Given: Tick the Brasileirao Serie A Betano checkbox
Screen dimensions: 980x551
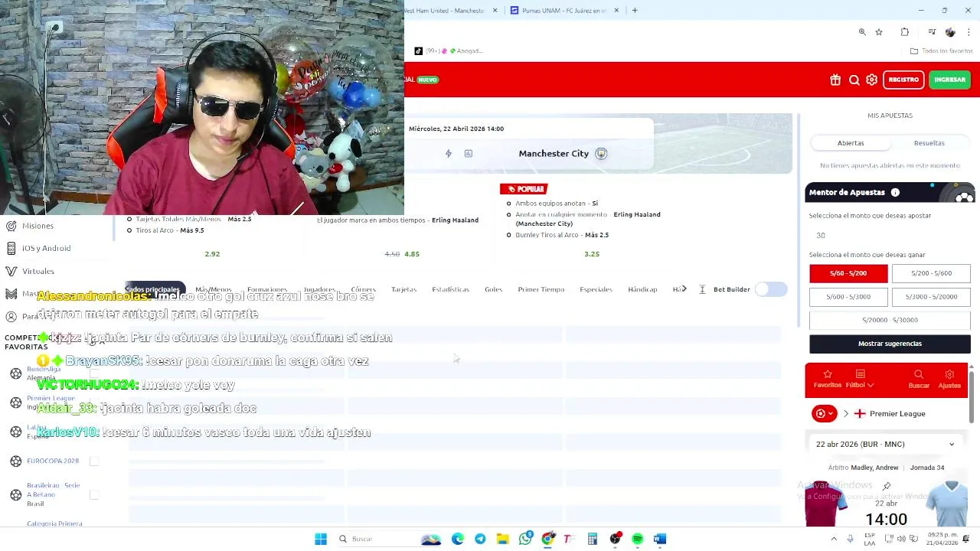Looking at the screenshot, I should pyautogui.click(x=94, y=494).
